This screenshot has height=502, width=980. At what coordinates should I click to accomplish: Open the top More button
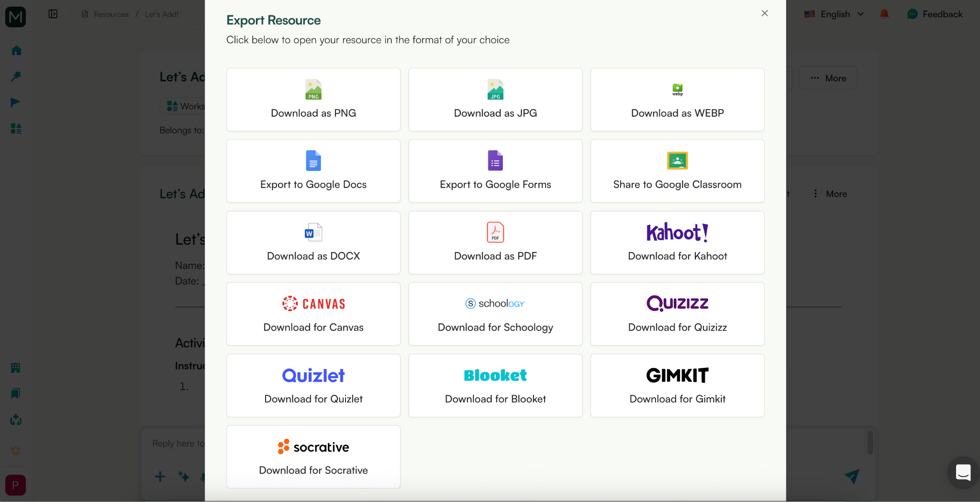828,78
